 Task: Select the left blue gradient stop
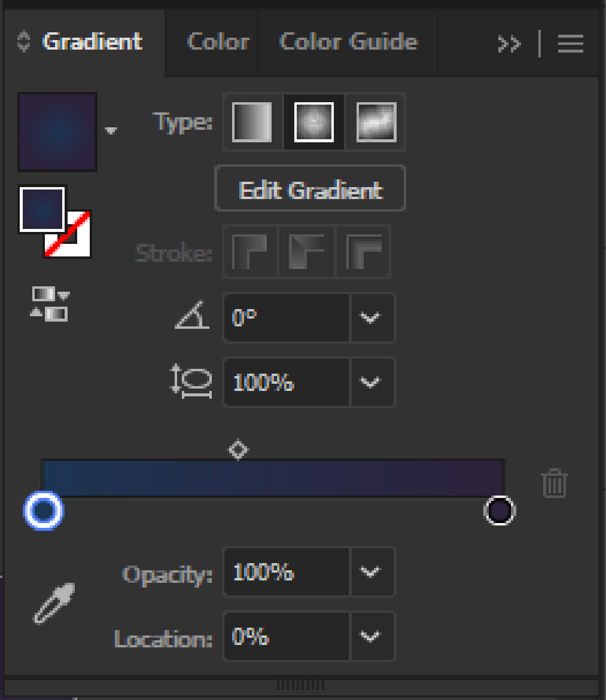point(44,511)
